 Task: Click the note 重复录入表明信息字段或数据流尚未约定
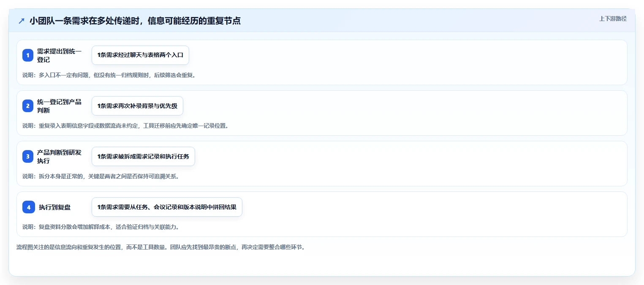125,126
